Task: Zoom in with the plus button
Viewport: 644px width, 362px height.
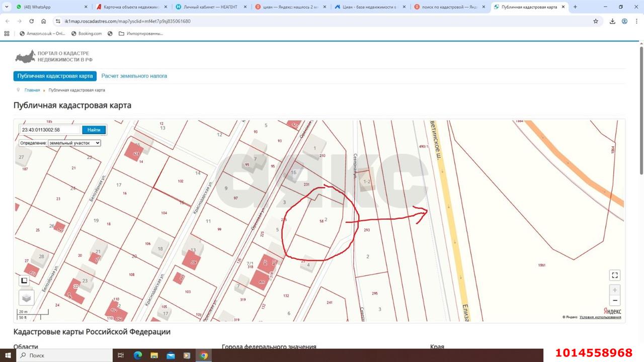Action: (614, 290)
